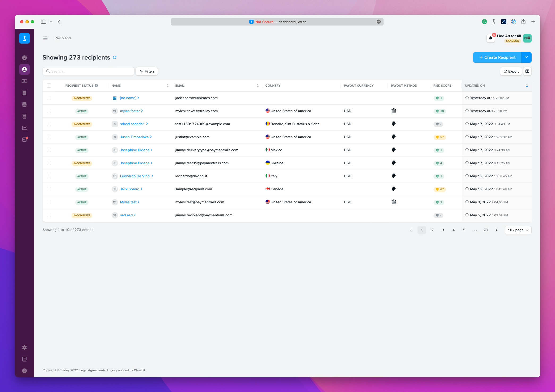Open the 10 / page dropdown

[518, 230]
